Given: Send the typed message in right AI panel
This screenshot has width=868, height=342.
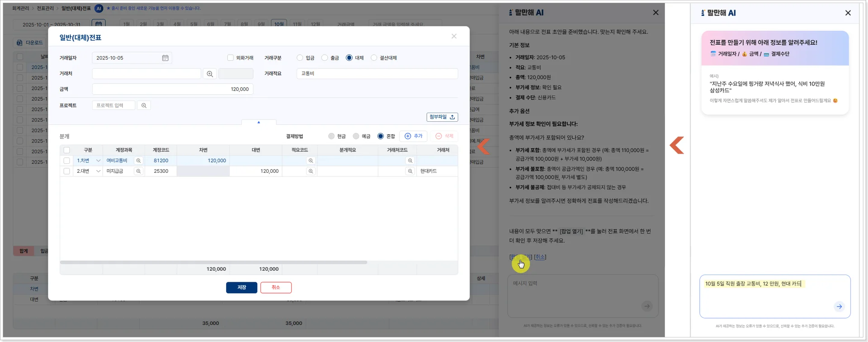Looking at the screenshot, I should (x=839, y=307).
